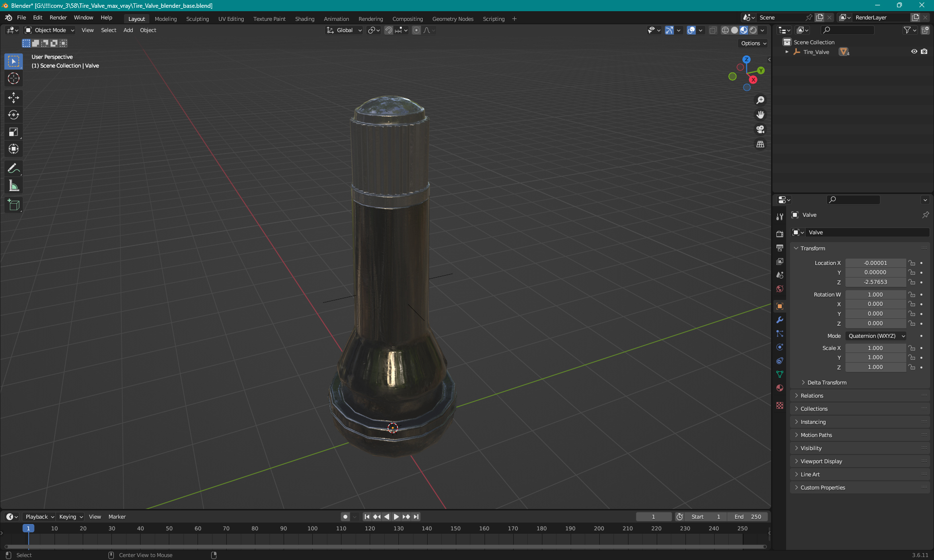The image size is (934, 560).
Task: Expand the Viewport Display panel
Action: (x=821, y=461)
